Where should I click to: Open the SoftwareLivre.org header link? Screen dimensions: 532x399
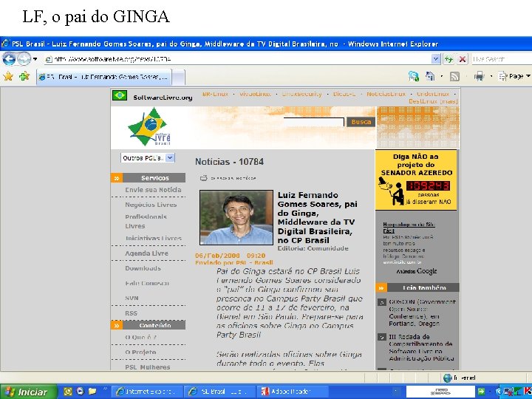(163, 98)
